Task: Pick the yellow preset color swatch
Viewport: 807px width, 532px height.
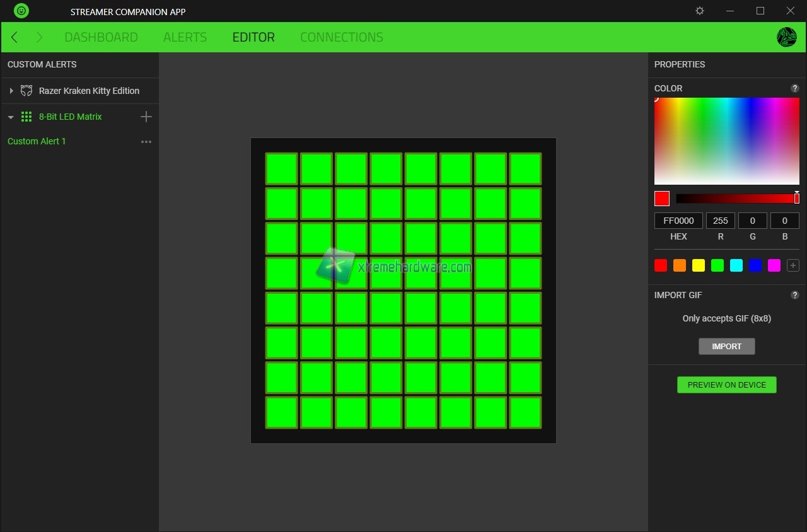Action: [x=699, y=266]
